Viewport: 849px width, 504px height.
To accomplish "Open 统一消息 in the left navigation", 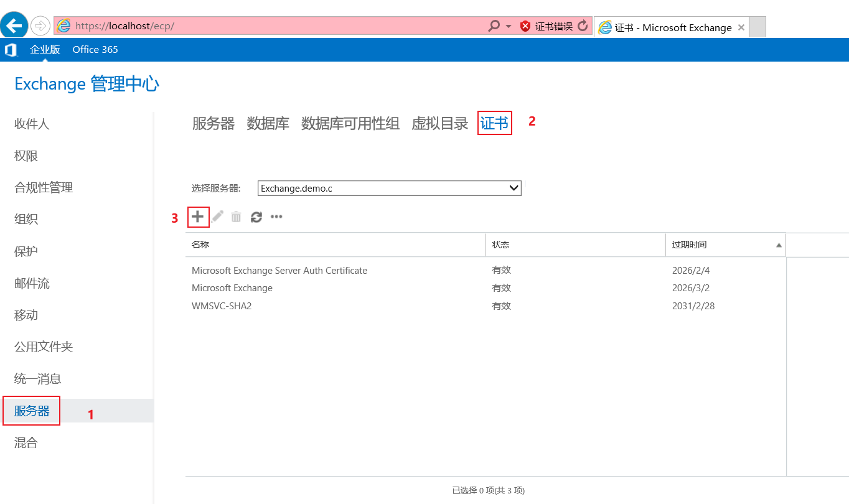I will [37, 378].
